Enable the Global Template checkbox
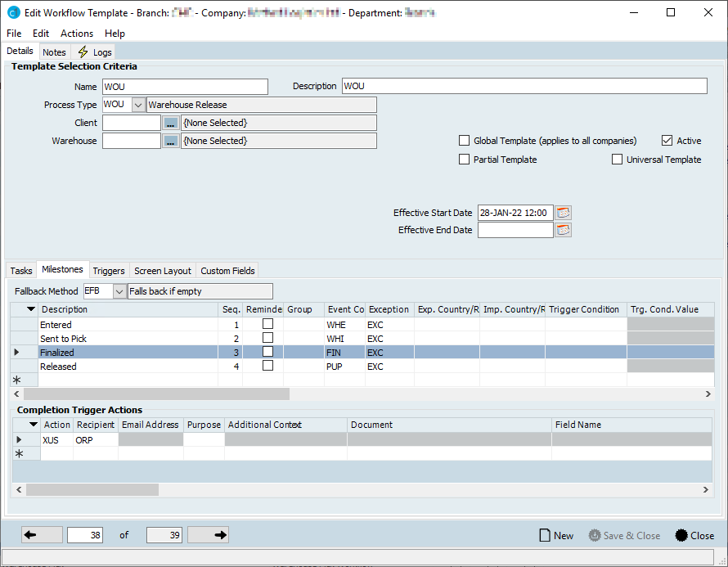The image size is (728, 567). [465, 141]
